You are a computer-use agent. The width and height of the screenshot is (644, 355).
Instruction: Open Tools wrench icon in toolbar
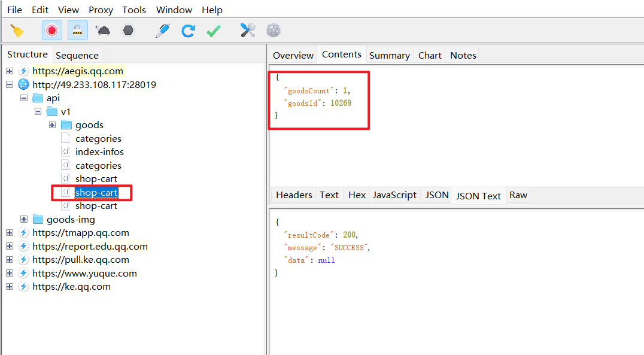248,31
